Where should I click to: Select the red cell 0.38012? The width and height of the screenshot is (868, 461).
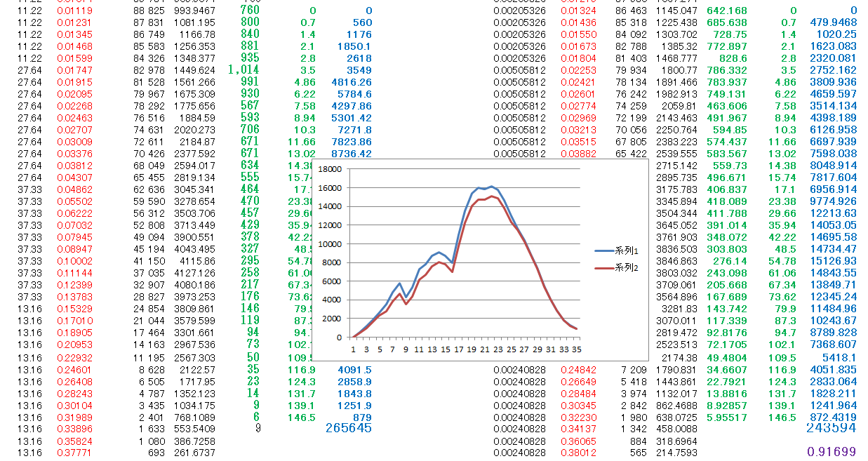coord(578,453)
